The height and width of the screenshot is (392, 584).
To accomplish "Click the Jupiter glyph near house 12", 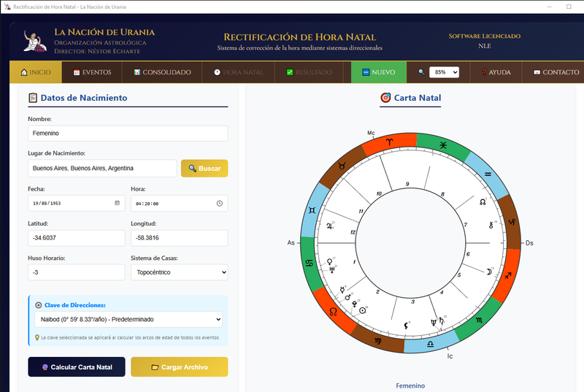I will pos(330,226).
